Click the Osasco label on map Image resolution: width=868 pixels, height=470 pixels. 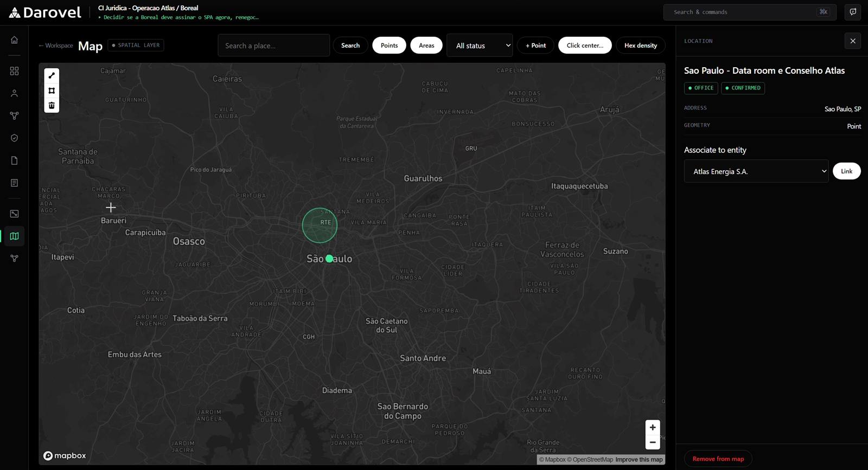coord(189,241)
